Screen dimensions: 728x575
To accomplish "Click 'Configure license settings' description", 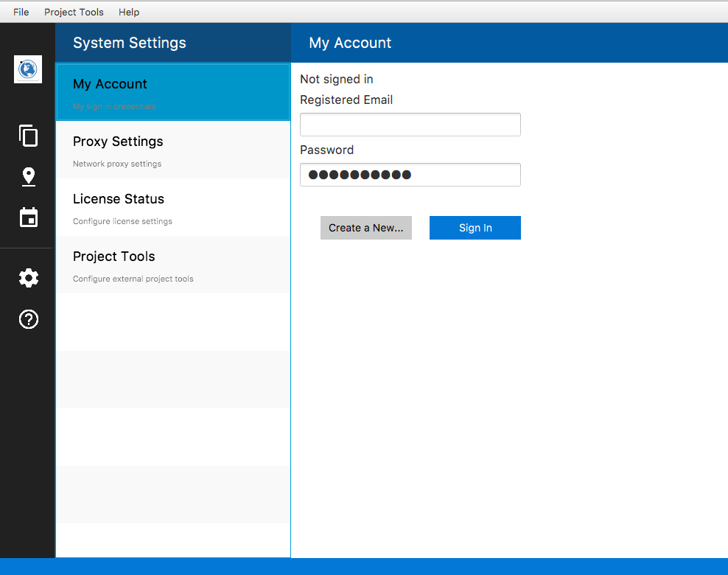I will (x=122, y=222).
